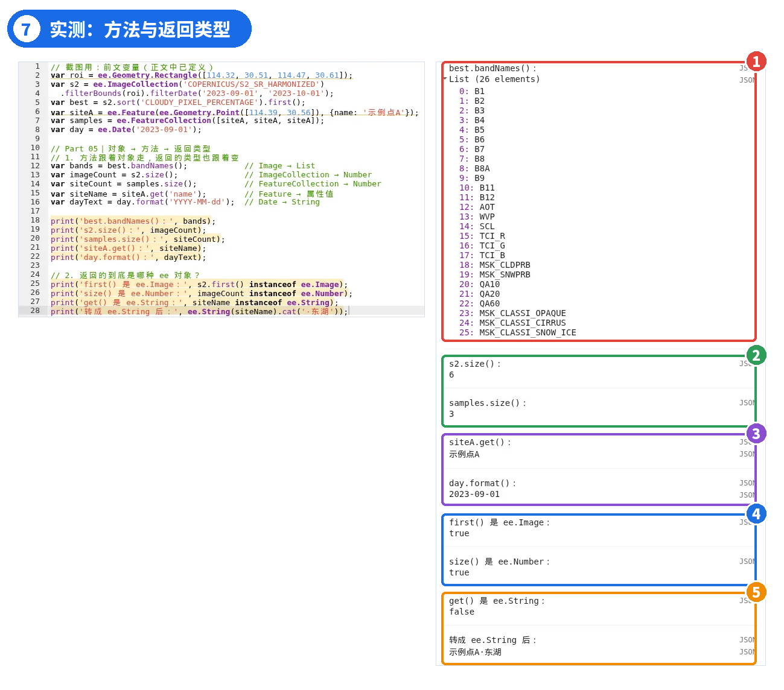Image resolution: width=784 pixels, height=690 pixels.
Task: Click the console value "false"
Action: (x=462, y=612)
